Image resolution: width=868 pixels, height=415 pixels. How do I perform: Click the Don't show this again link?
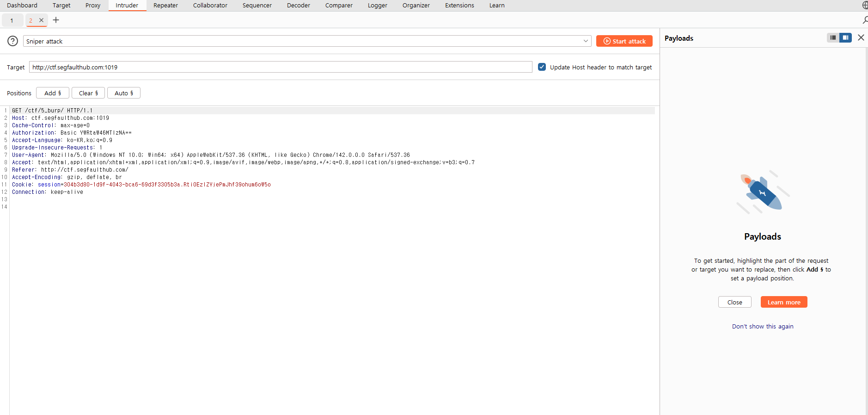[763, 327]
